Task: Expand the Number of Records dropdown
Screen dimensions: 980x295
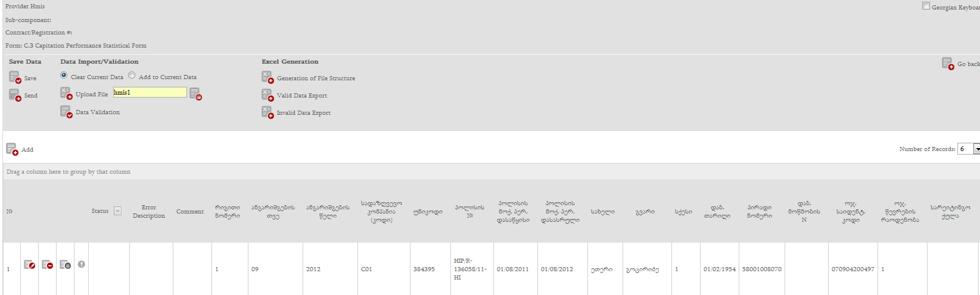Action: tap(976, 149)
